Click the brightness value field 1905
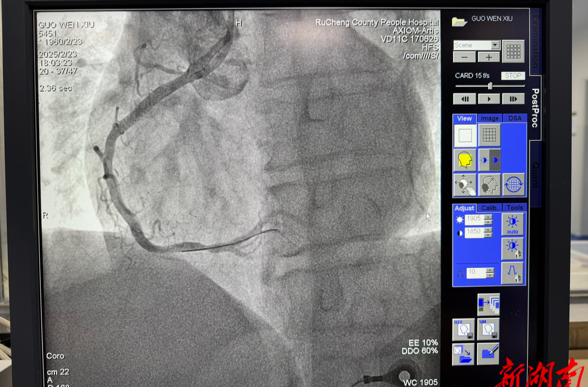Screen dimensions: 588x387 click(474, 219)
